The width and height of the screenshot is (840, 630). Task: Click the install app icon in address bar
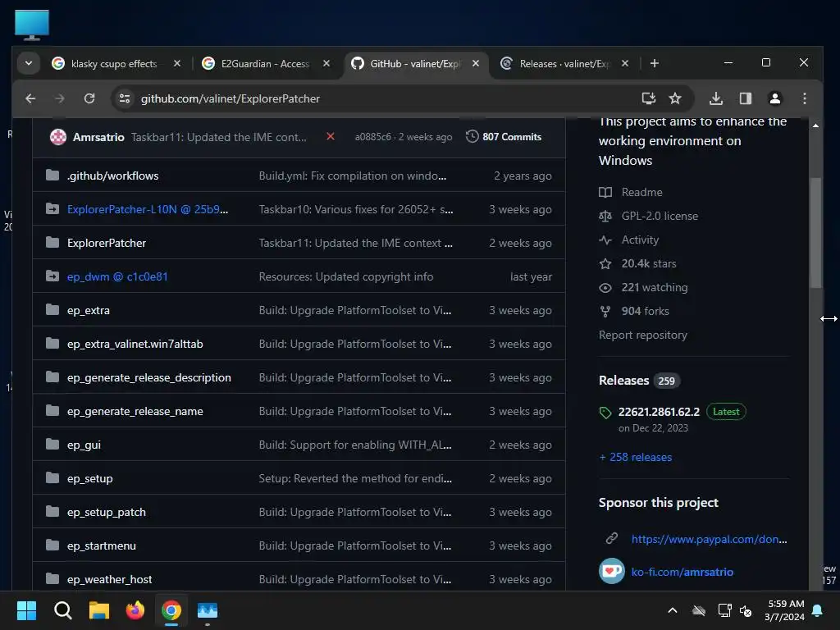point(648,98)
